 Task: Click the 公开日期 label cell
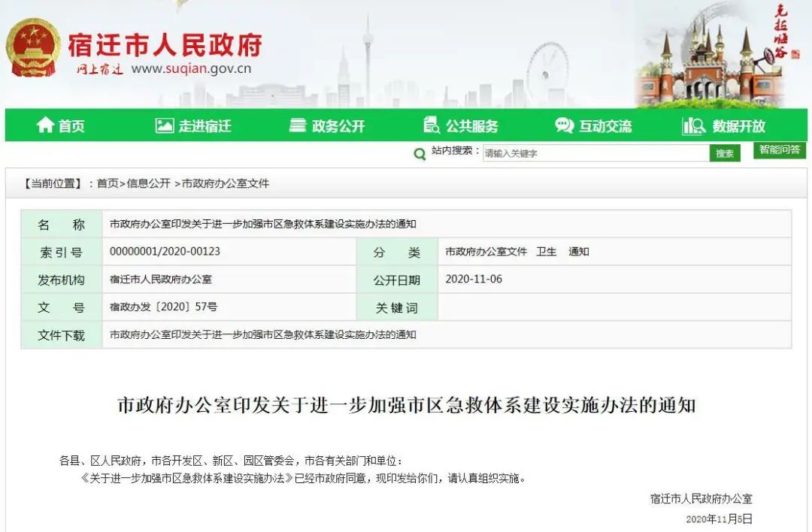397,280
